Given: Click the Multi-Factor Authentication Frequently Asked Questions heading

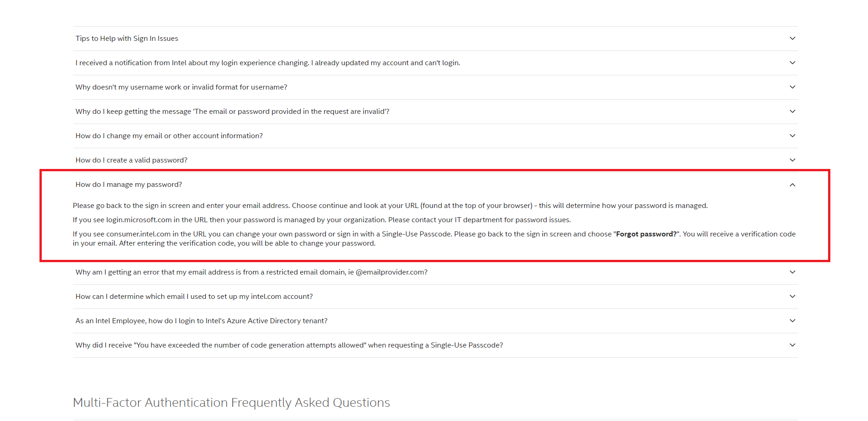Looking at the screenshot, I should (231, 403).
